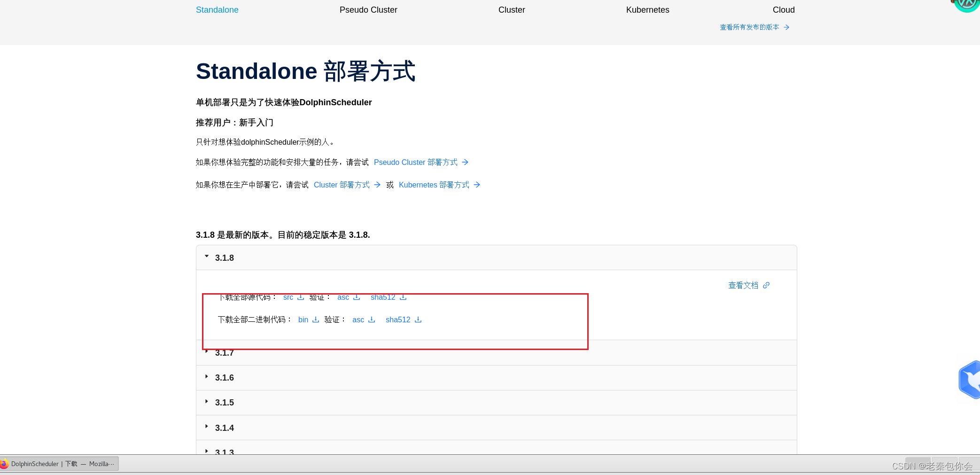Switch to the Standalone deployment tab
The height and width of the screenshot is (475, 980).
(x=217, y=10)
